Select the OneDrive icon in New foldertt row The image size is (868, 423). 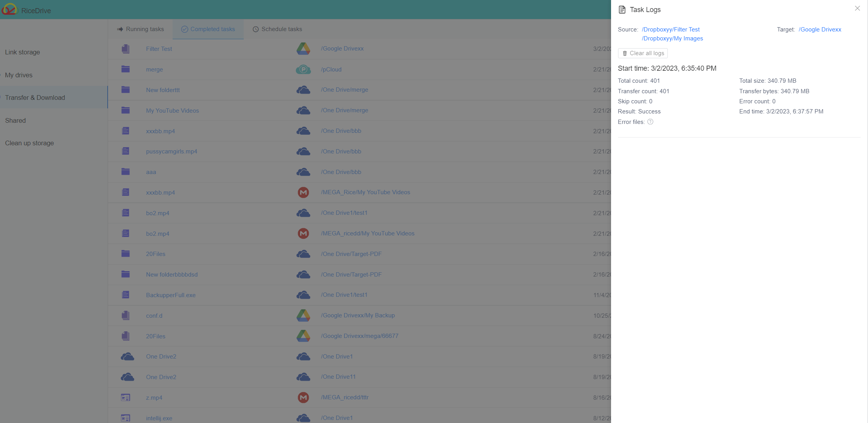pos(303,90)
